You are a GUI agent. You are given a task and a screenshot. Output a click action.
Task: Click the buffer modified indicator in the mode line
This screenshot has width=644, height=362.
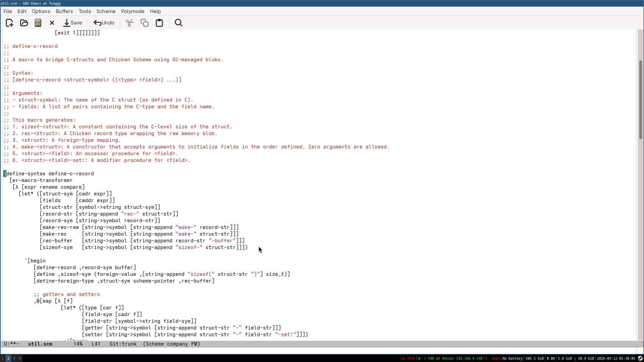(x=13, y=344)
